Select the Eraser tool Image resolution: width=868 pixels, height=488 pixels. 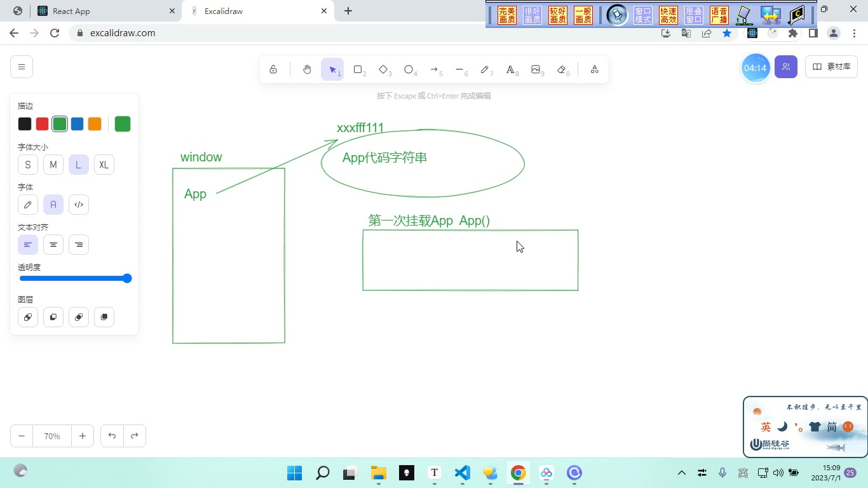click(x=561, y=69)
